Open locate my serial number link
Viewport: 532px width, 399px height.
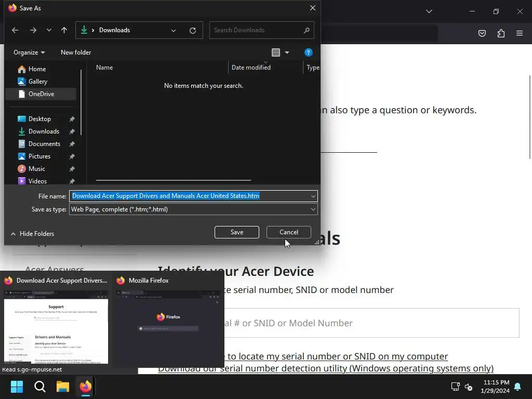(337, 356)
